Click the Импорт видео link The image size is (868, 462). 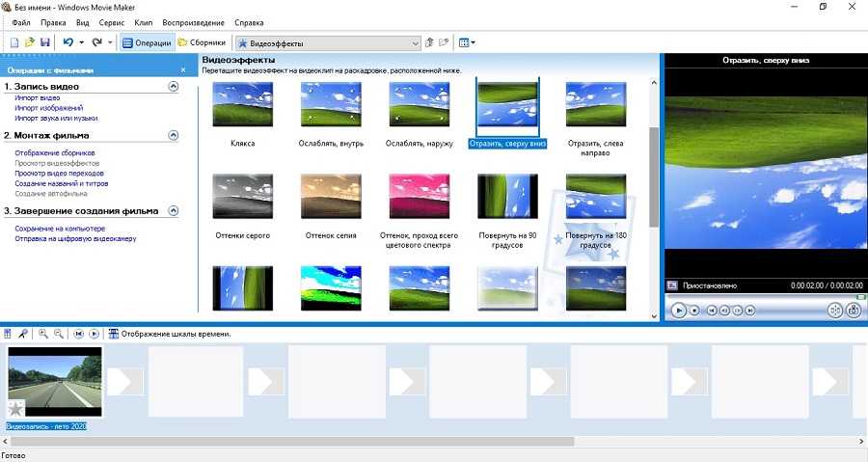tap(38, 98)
